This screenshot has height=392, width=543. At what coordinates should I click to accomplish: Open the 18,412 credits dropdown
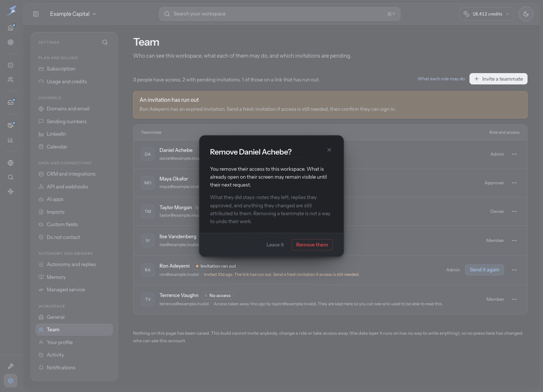pos(486,14)
